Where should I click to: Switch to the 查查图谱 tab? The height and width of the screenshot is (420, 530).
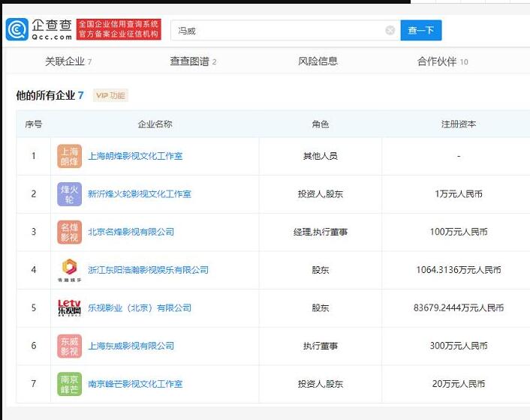point(193,61)
